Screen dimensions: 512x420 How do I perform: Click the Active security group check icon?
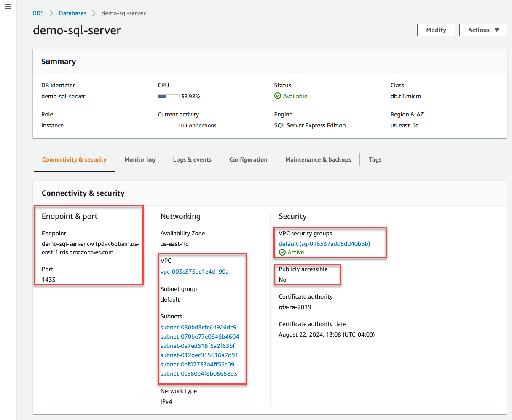[x=282, y=252]
